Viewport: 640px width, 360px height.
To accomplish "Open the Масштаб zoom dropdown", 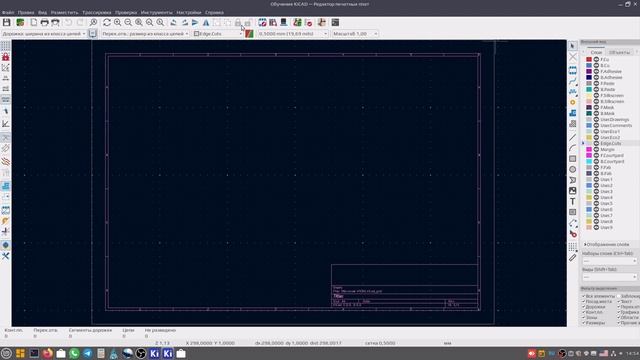I will [x=355, y=33].
